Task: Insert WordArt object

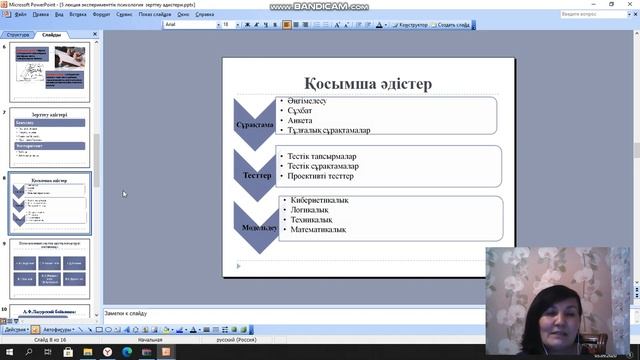Action: pyautogui.click(x=126, y=329)
